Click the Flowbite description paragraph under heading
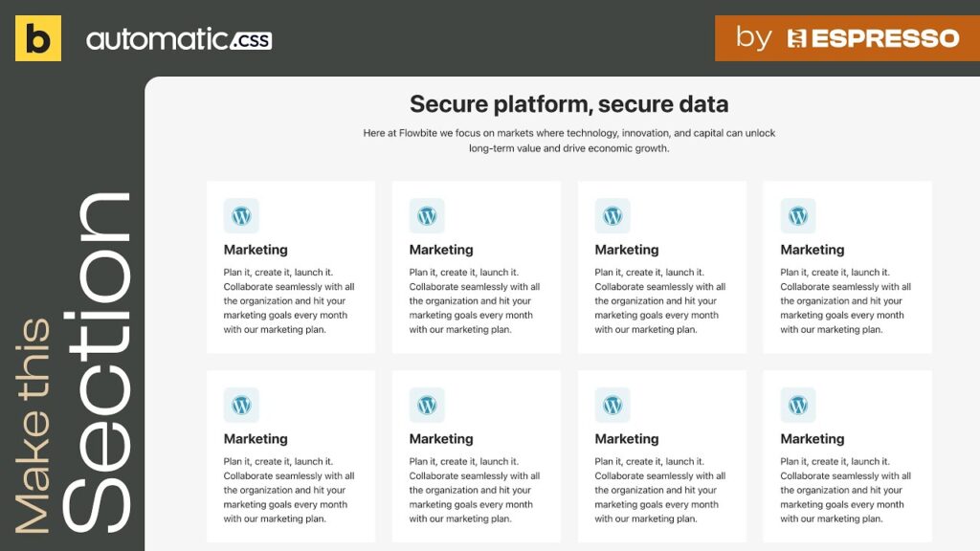980x551 pixels. tap(568, 141)
